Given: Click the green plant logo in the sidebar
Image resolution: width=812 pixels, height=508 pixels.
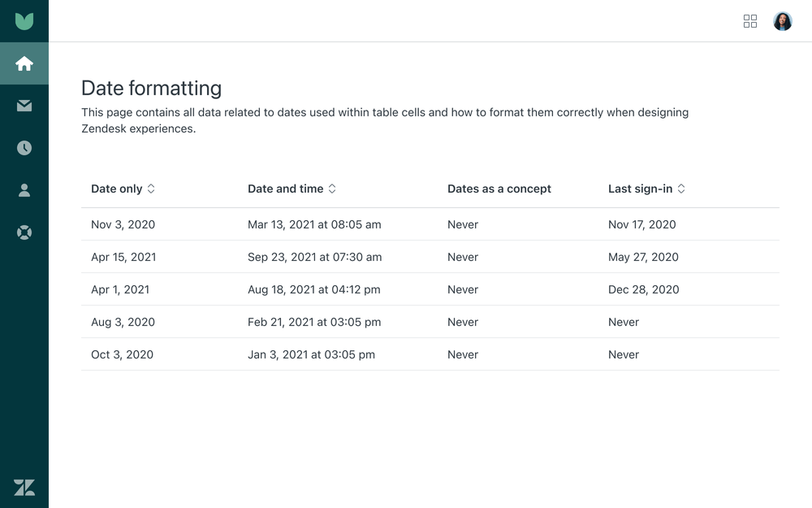Looking at the screenshot, I should 24,21.
